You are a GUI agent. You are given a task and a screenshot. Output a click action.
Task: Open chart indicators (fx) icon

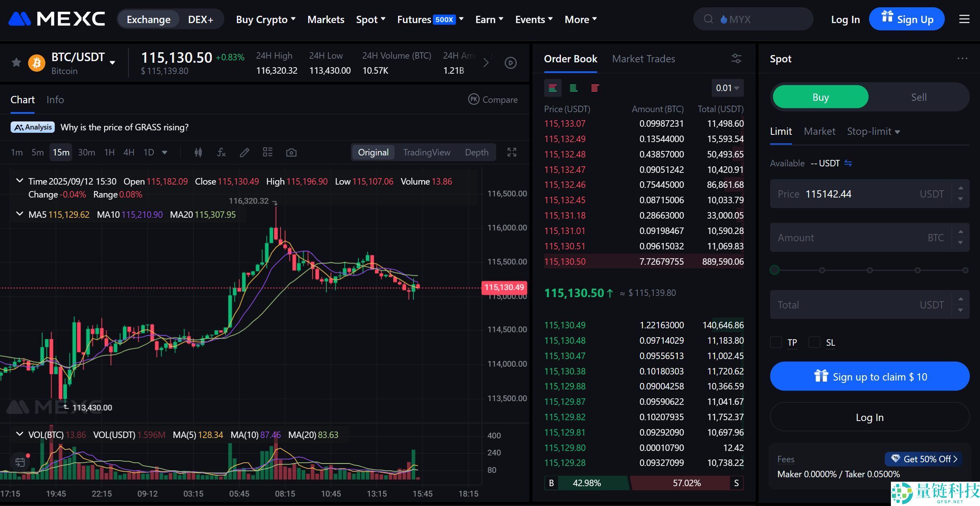coord(221,153)
